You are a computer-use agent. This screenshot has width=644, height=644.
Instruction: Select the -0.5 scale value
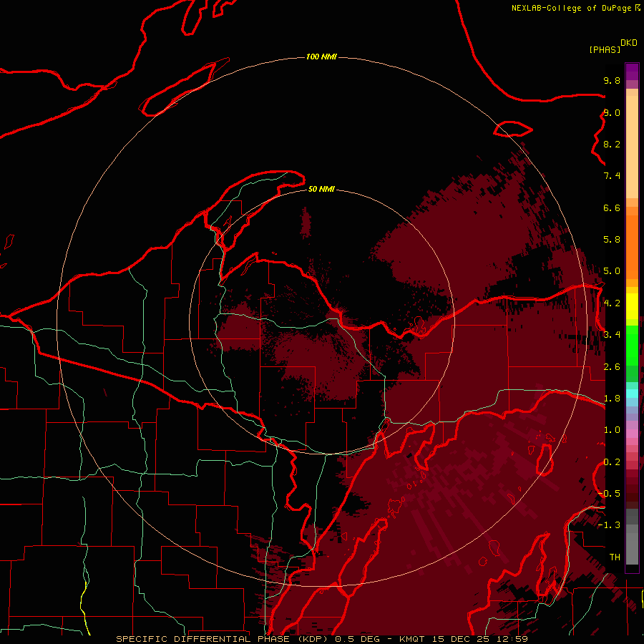(609, 494)
